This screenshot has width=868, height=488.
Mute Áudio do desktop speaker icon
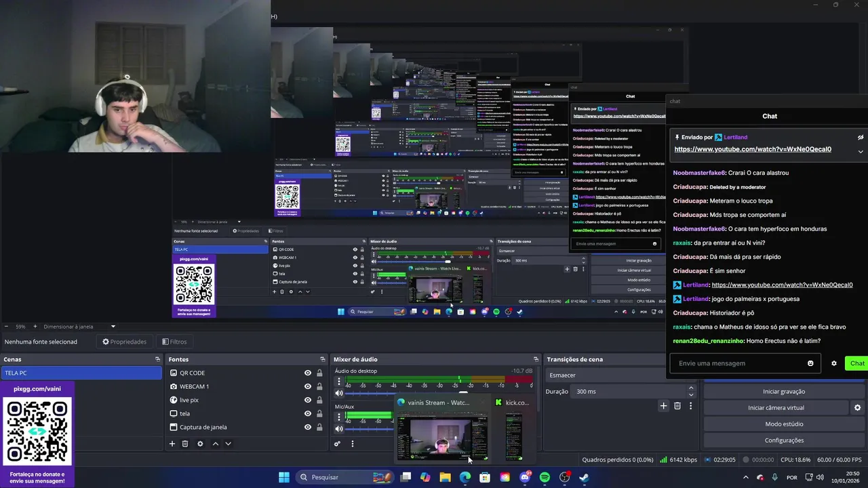click(339, 393)
